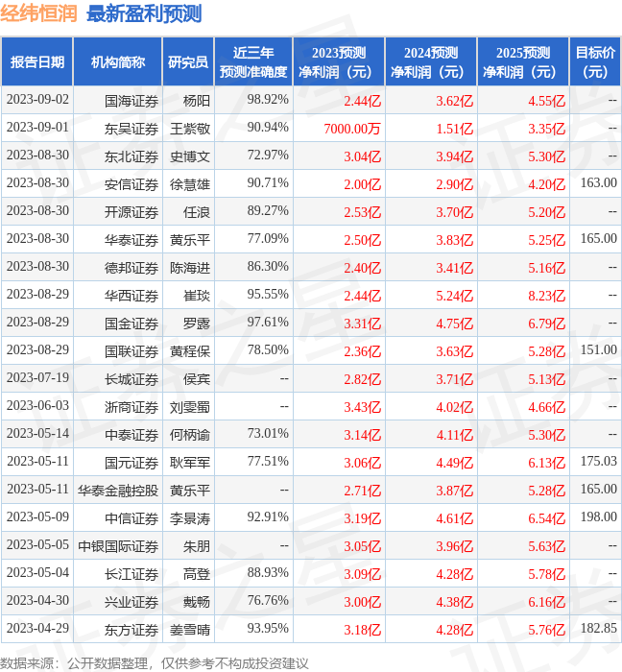
Task: Click accuracy value 89.27%
Action: click(x=268, y=211)
